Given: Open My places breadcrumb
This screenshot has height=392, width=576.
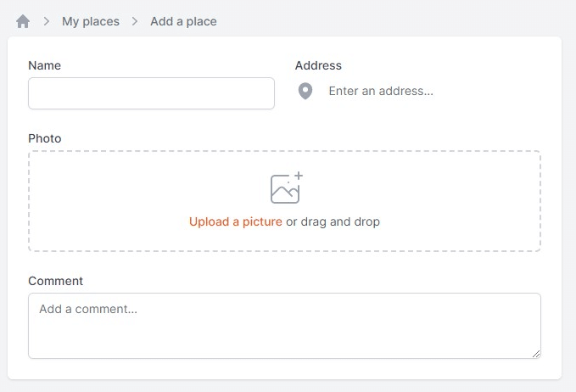Looking at the screenshot, I should click(91, 21).
